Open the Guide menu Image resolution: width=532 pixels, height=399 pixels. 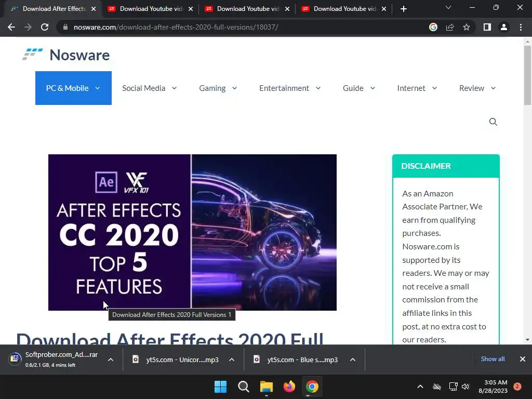358,88
